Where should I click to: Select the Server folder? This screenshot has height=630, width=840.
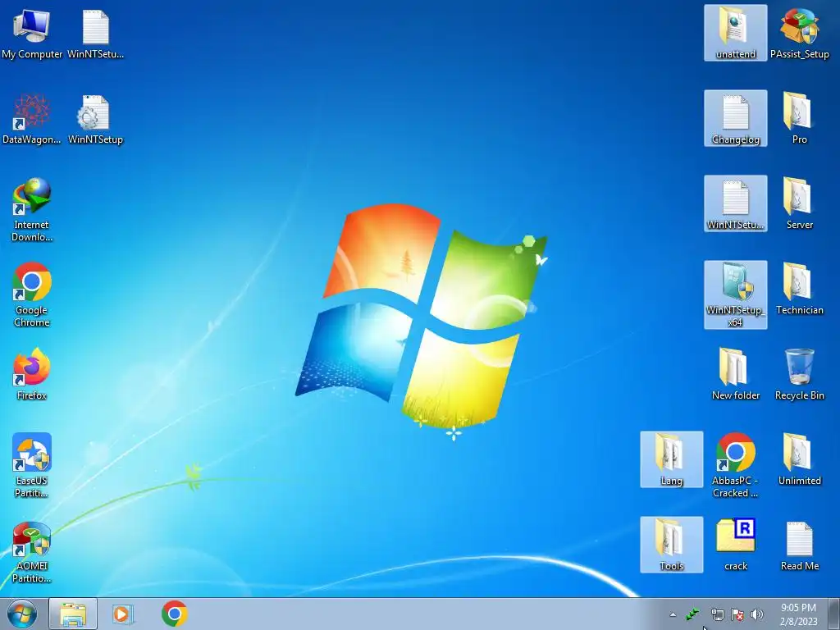[x=799, y=203]
